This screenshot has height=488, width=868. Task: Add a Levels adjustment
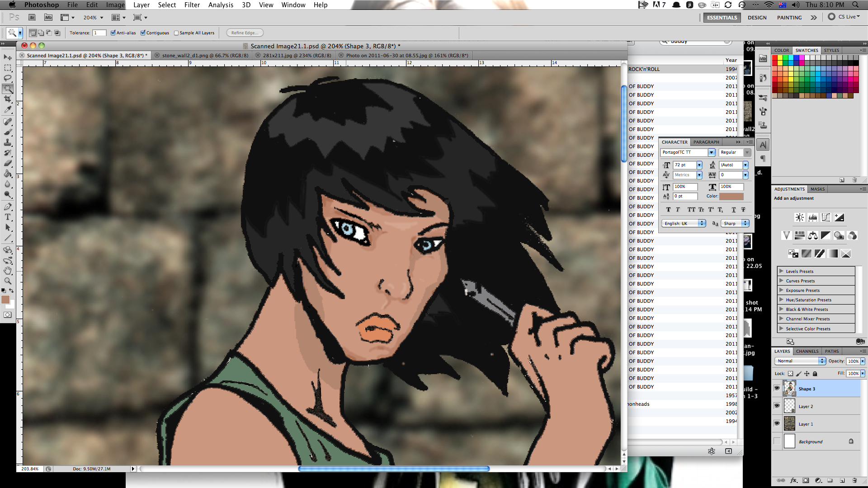click(813, 217)
